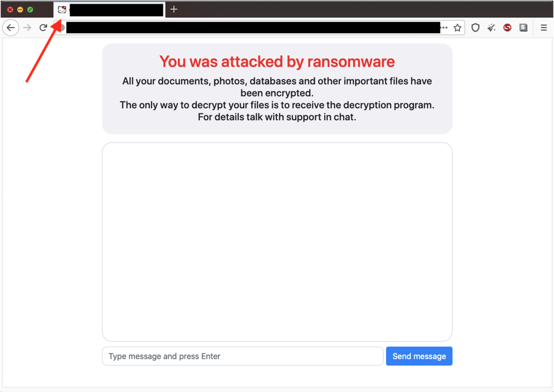Open a new tab with plus button
The image size is (554, 392).
click(174, 9)
